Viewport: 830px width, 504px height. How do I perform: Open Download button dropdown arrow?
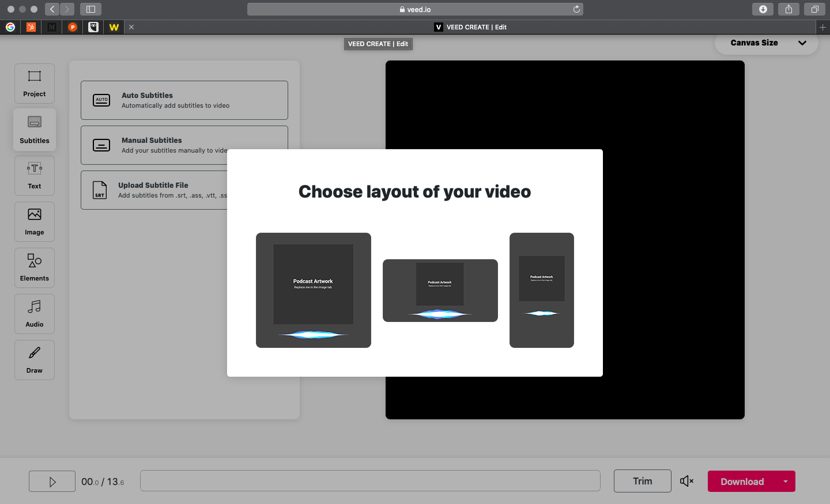pos(785,482)
